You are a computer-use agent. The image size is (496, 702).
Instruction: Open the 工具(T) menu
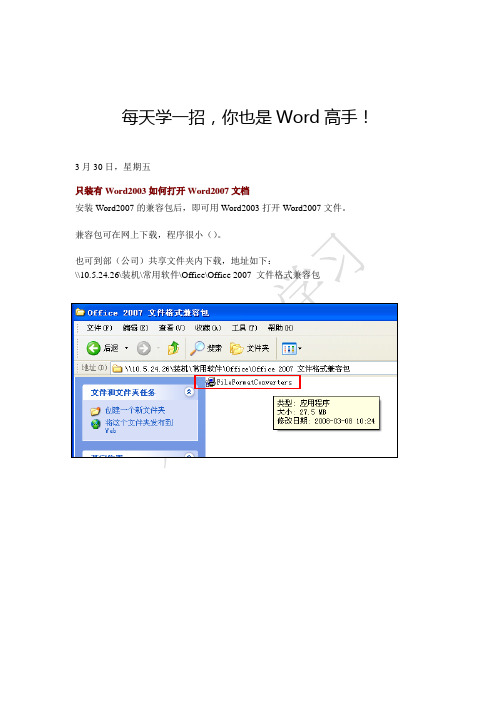[x=244, y=328]
